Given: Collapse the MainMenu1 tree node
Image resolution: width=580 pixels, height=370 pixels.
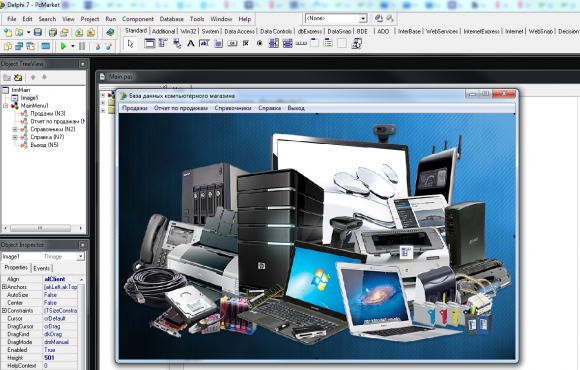Looking at the screenshot, I should pyautogui.click(x=6, y=105).
